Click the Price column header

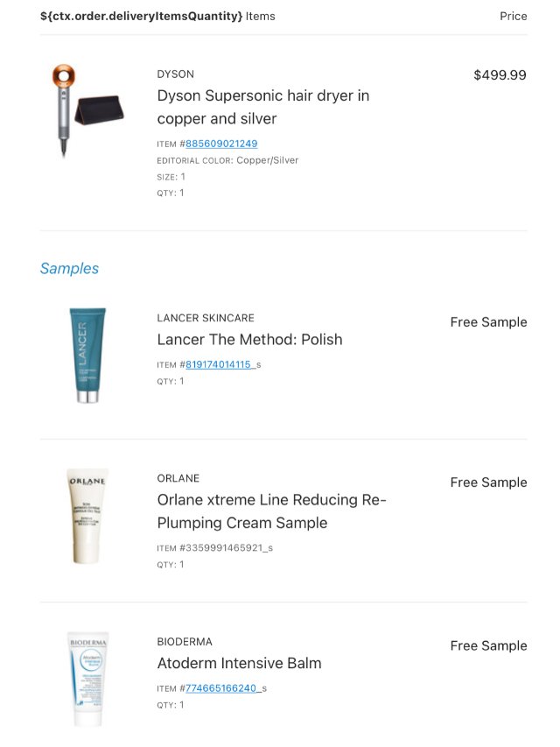point(513,16)
